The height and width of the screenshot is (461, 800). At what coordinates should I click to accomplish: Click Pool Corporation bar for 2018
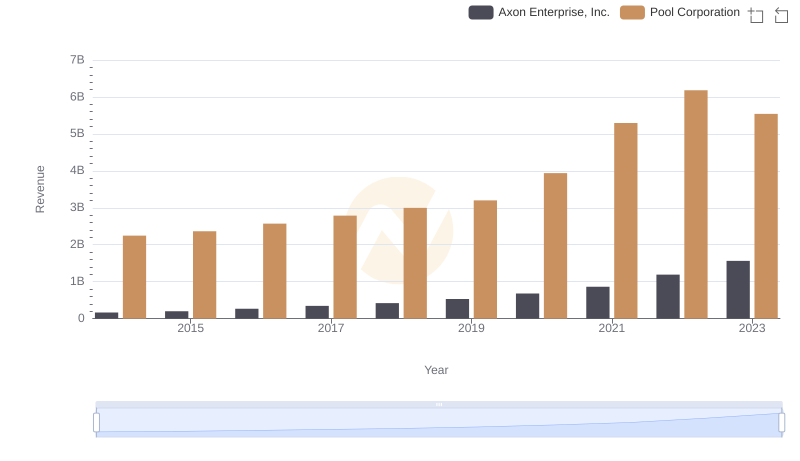415,263
